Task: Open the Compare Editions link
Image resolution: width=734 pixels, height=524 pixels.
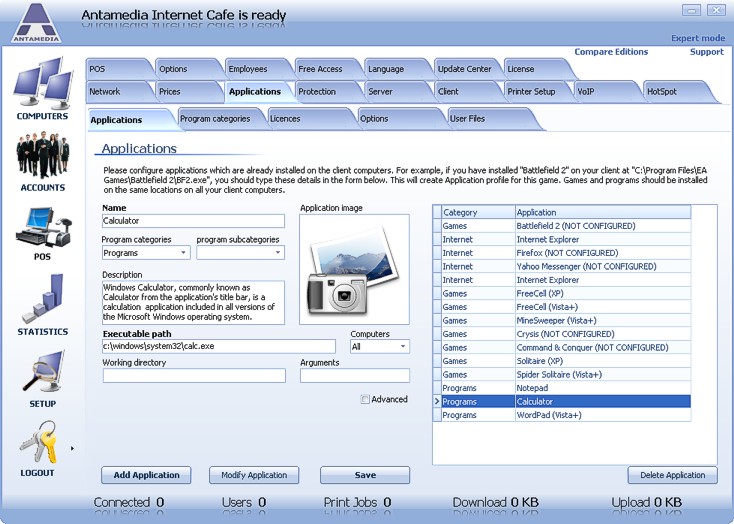Action: 611,52
